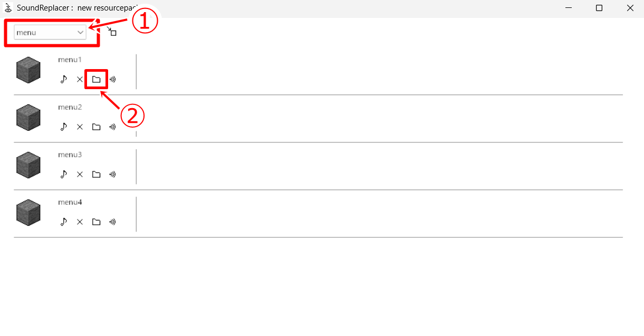The height and width of the screenshot is (336, 644).
Task: Click the arrow-to-square icon beside dropdown
Action: (111, 31)
